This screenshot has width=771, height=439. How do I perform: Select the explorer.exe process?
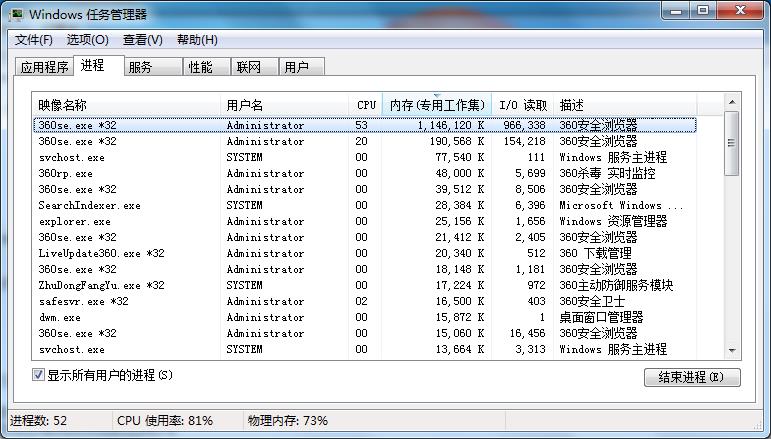[365, 221]
